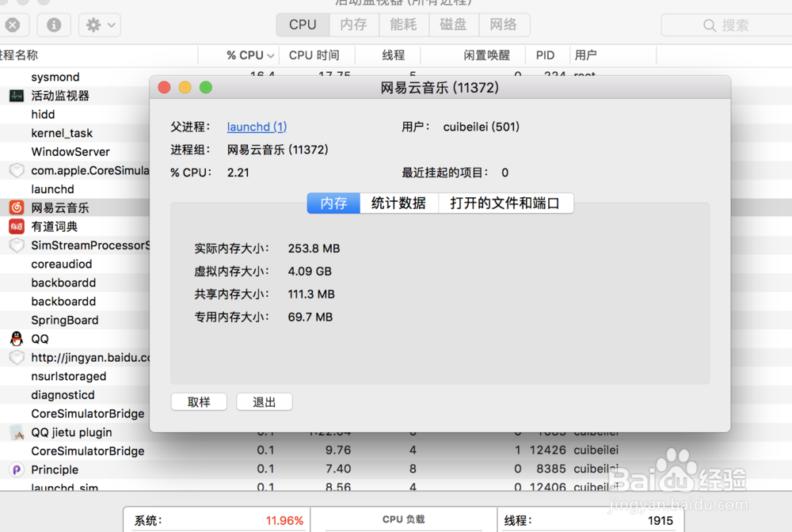Click the 253.8 MB real memory value
Viewport: 792px width, 532px height.
(x=314, y=249)
